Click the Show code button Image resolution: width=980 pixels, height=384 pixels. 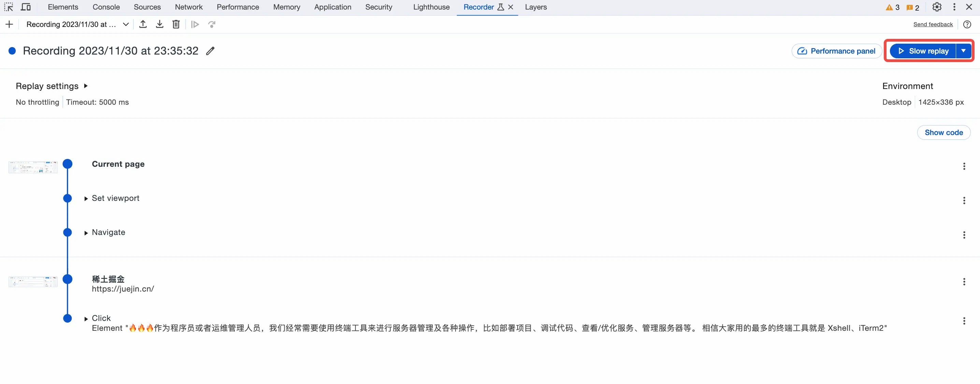point(943,132)
